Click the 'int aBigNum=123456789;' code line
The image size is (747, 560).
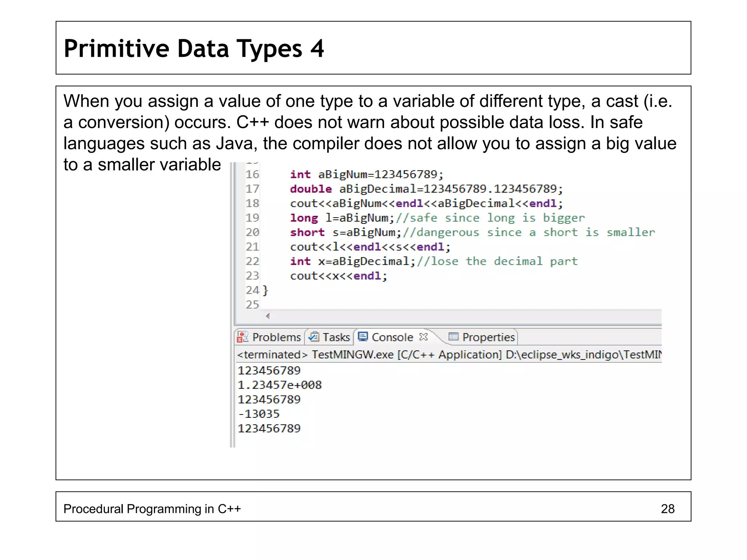367,174
